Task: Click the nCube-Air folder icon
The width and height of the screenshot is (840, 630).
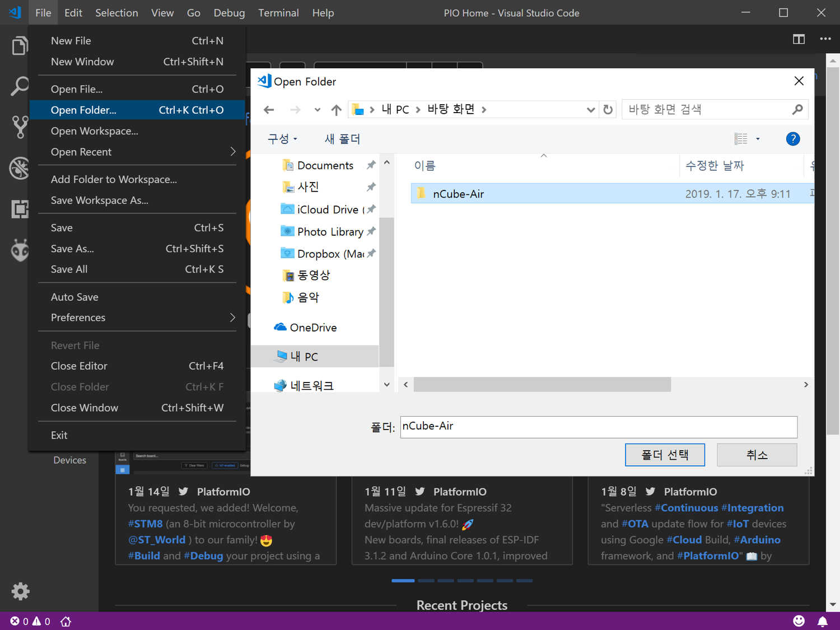Action: pos(421,194)
